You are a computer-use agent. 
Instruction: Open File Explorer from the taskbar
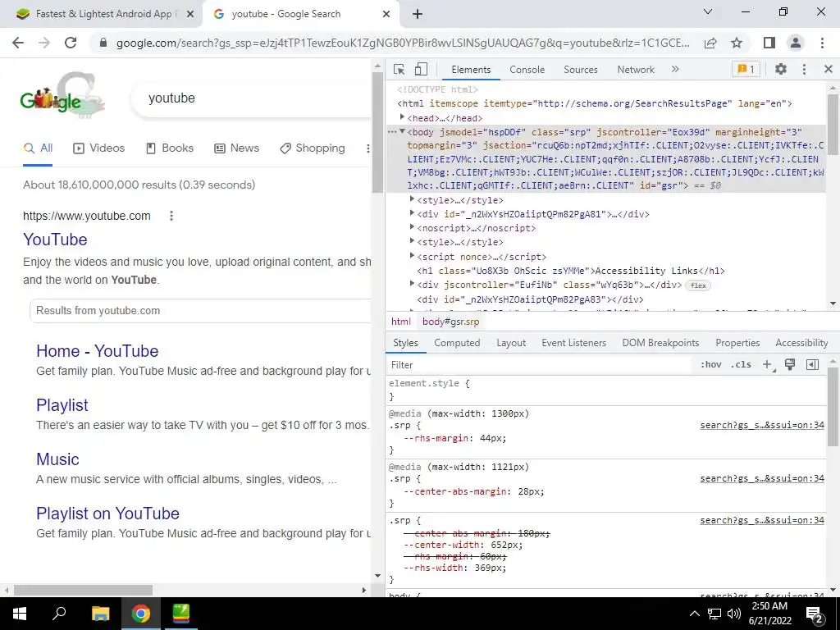(x=100, y=614)
